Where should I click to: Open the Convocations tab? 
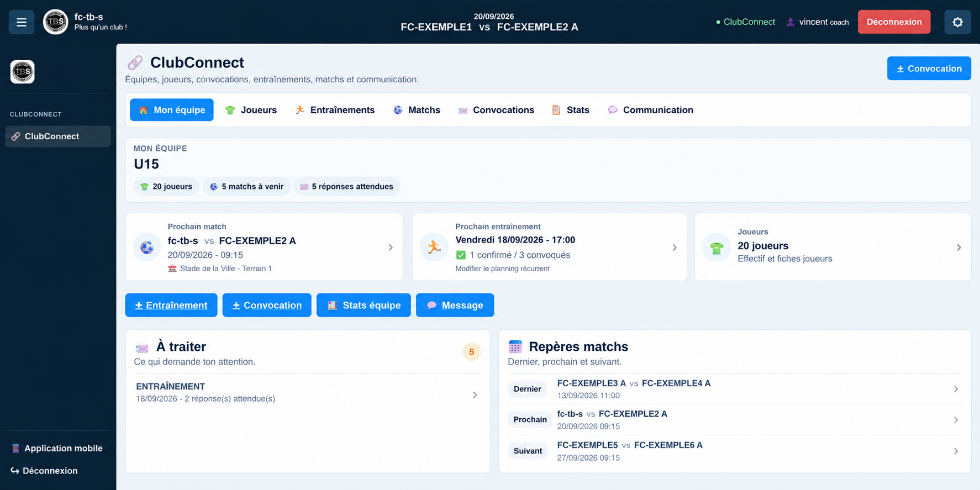[496, 110]
